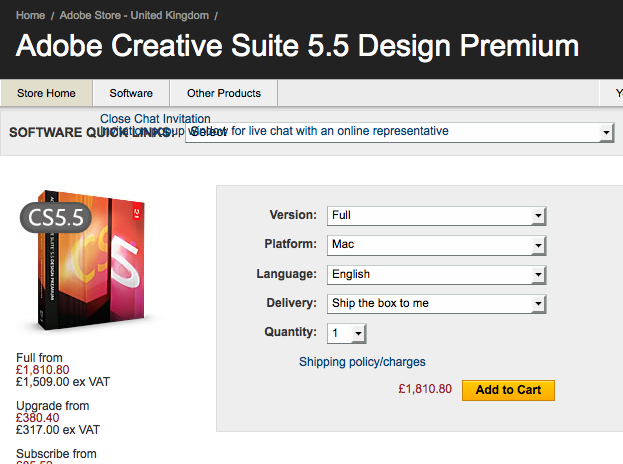
Task: Click the Add to Cart button
Action: (508, 390)
